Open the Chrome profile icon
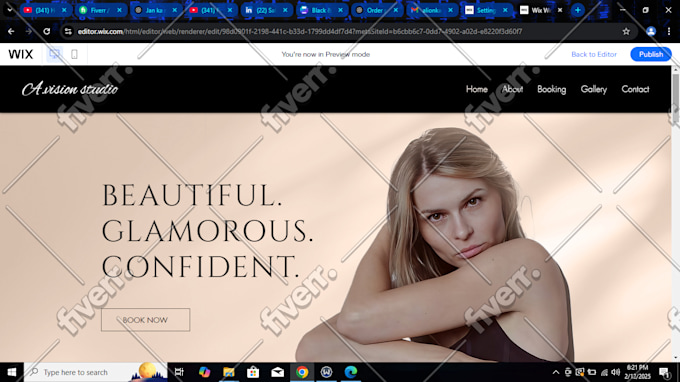This screenshot has height=382, width=680. (651, 31)
